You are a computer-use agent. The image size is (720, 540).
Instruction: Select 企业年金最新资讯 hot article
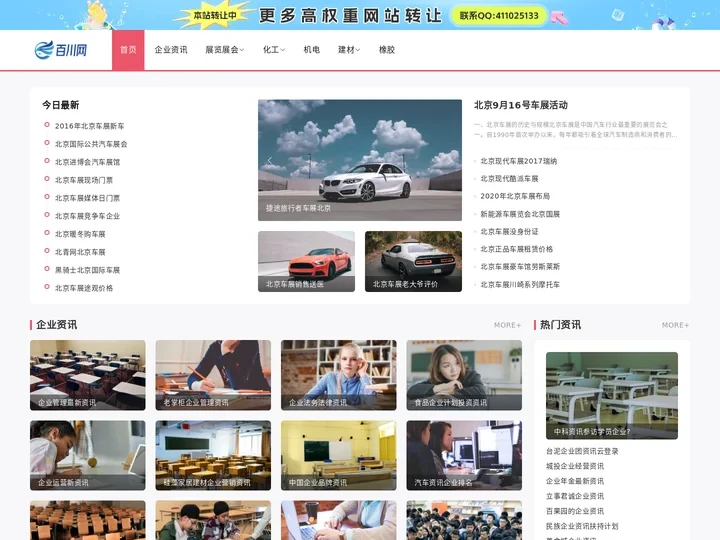575,481
